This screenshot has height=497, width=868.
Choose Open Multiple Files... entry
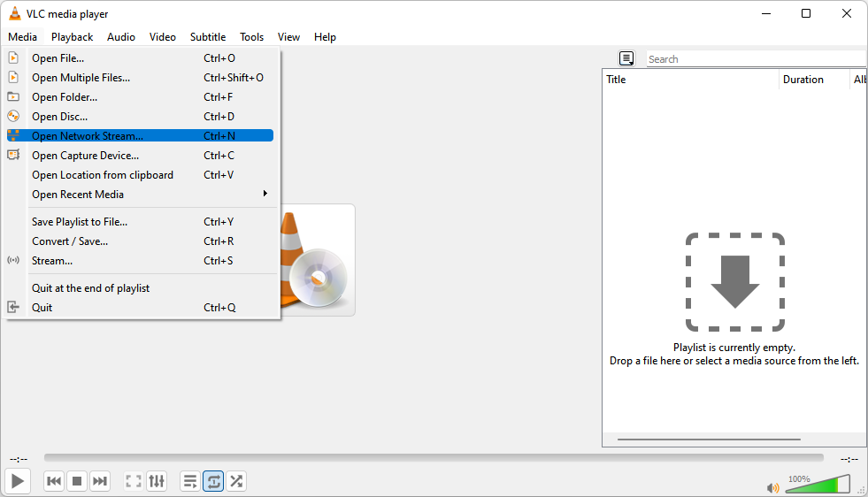pyautogui.click(x=141, y=78)
